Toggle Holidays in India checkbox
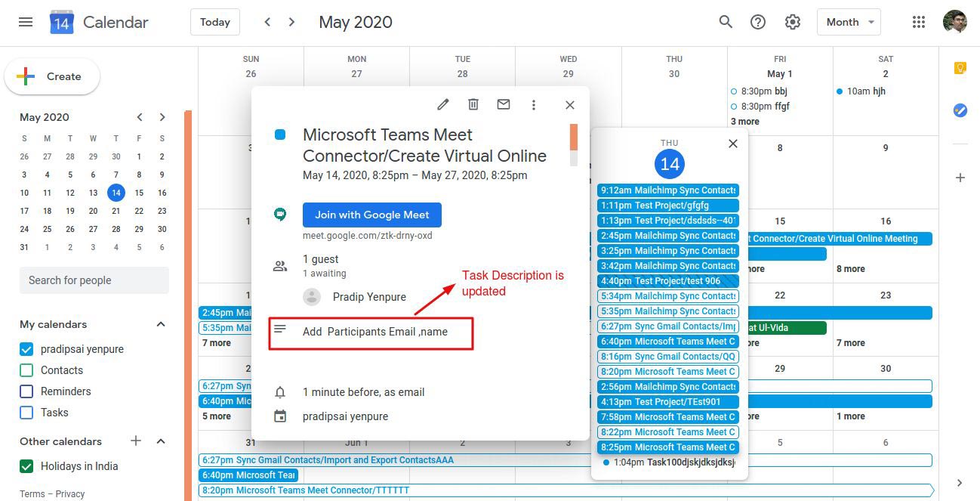Viewport: 980px width, 501px height. click(26, 466)
